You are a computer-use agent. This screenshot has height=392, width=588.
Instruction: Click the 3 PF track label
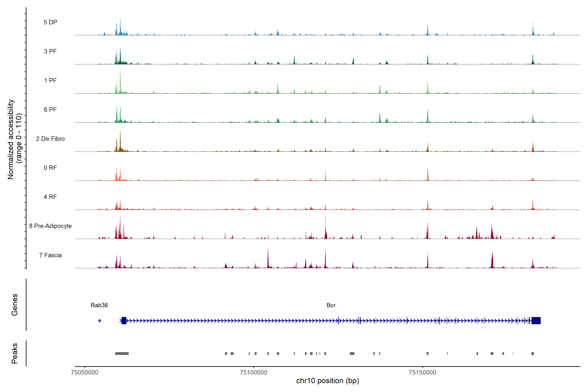(50, 51)
